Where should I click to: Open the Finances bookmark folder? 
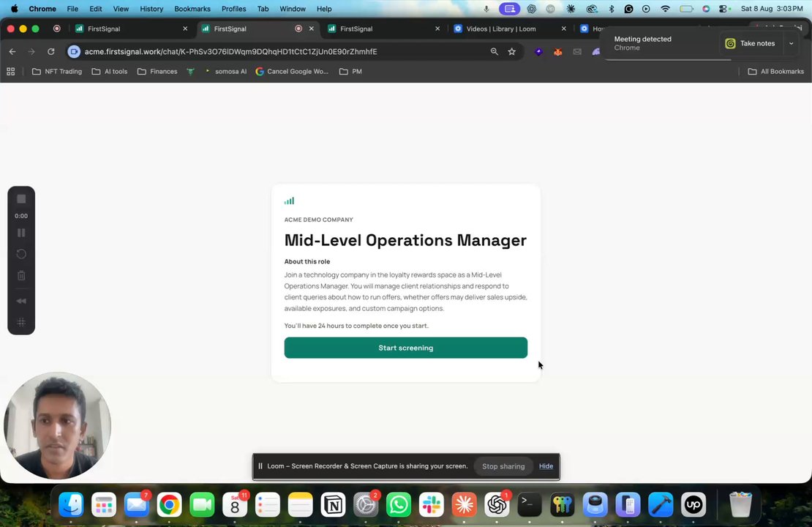(157, 72)
